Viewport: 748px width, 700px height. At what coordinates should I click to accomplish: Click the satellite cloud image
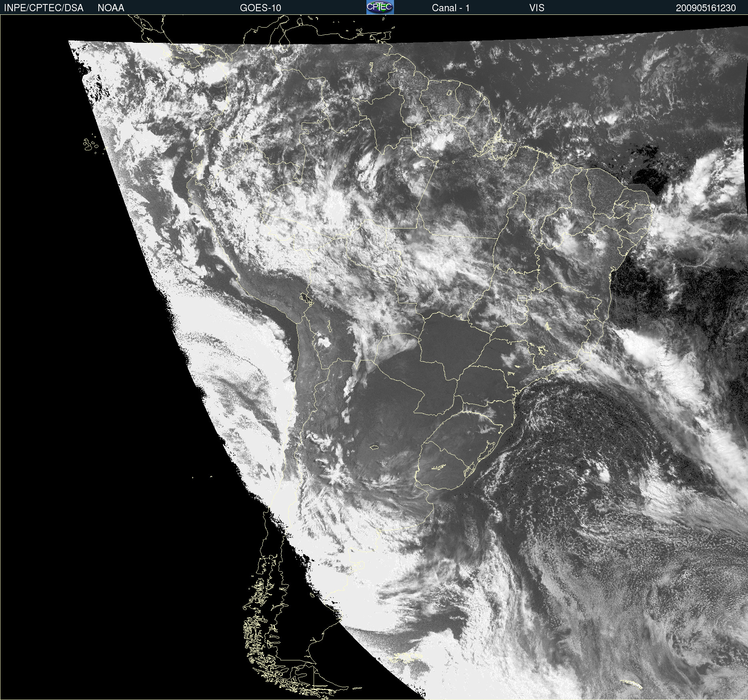coord(374,357)
